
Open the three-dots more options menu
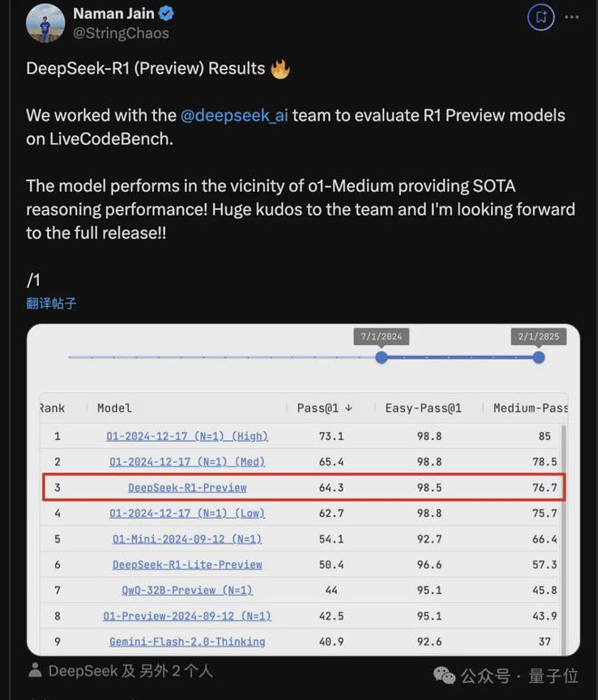coord(572,17)
